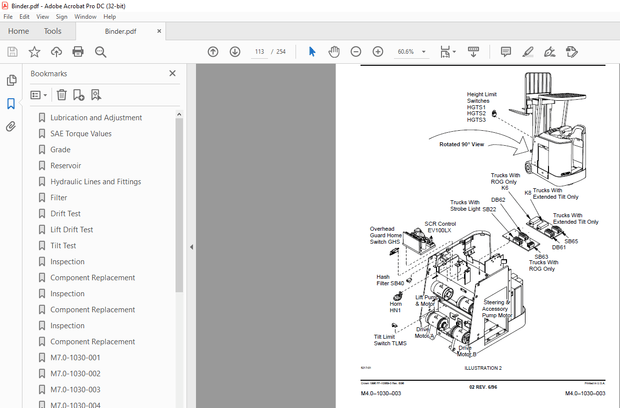Jump to the Grade bookmark
The image size is (620, 408).
[x=60, y=149]
